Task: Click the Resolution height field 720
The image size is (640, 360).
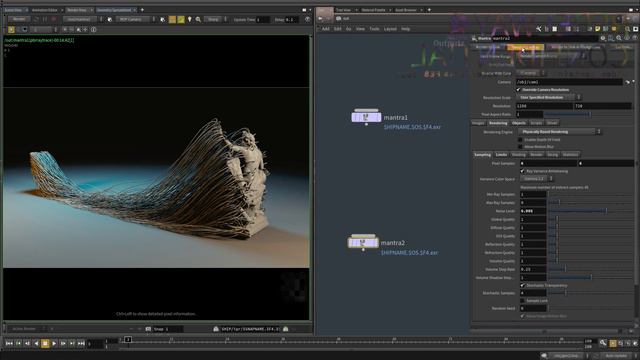Action: pyautogui.click(x=603, y=106)
